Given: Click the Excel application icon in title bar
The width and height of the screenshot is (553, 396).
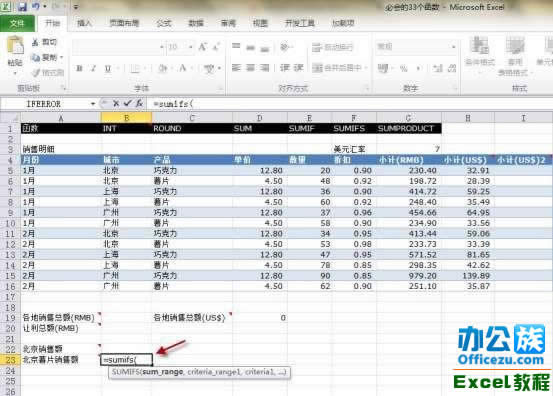Looking at the screenshot, I should pyautogui.click(x=6, y=6).
